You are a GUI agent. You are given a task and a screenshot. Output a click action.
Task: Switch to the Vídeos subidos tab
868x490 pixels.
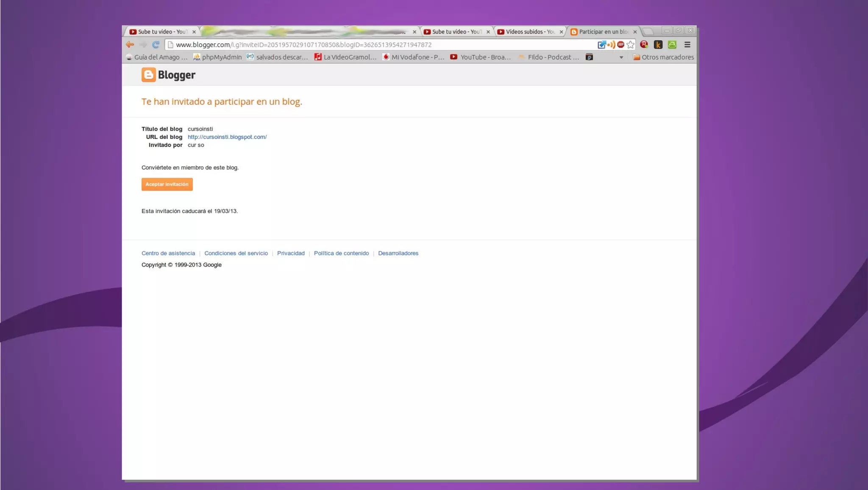point(529,32)
